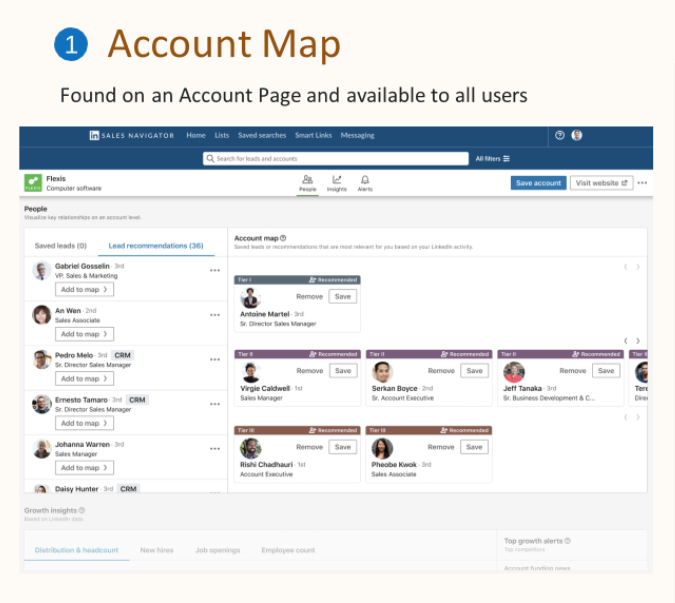Open the Alerts bell icon

point(365,181)
